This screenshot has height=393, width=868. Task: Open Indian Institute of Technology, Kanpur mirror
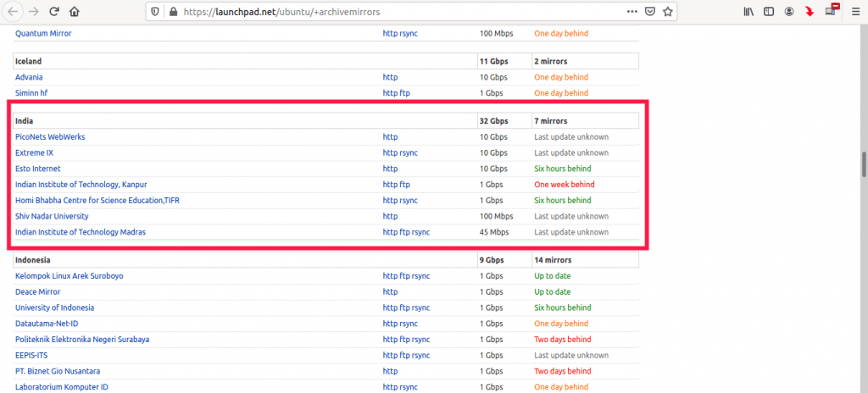click(81, 185)
